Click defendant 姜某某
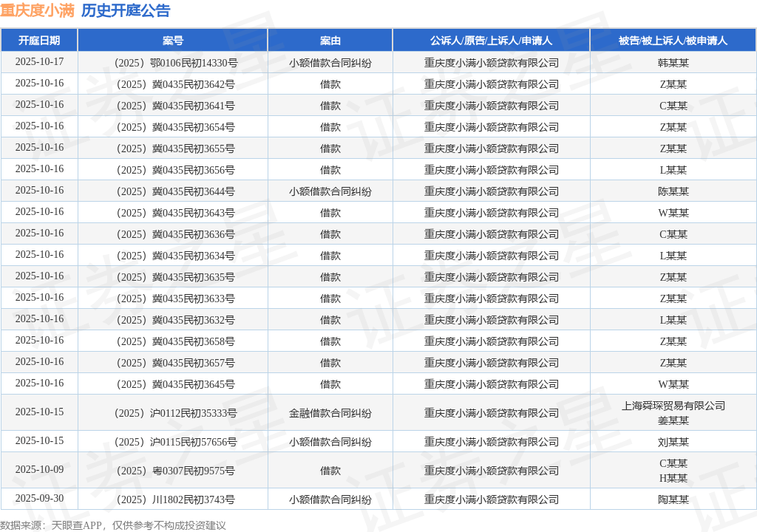Image resolution: width=757 pixels, height=532 pixels. click(x=673, y=420)
